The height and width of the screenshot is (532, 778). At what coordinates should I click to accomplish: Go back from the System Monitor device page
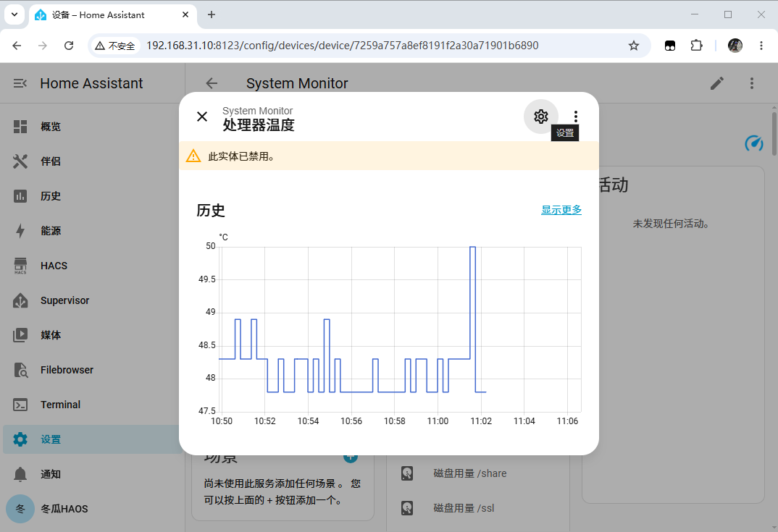[212, 83]
